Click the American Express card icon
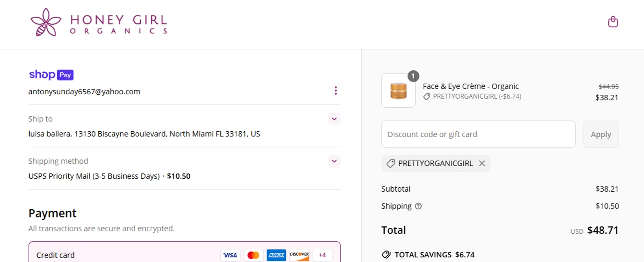Screen dimensions: 644x262 coord(276,255)
